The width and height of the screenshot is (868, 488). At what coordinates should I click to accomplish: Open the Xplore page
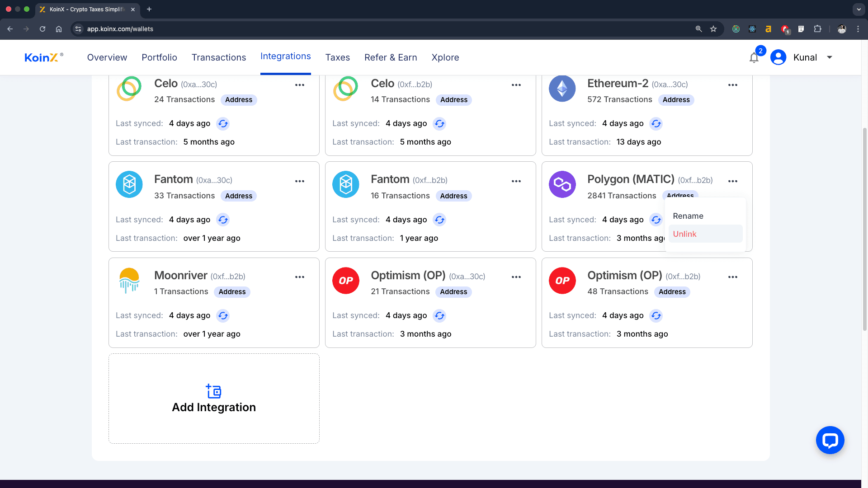click(x=445, y=57)
